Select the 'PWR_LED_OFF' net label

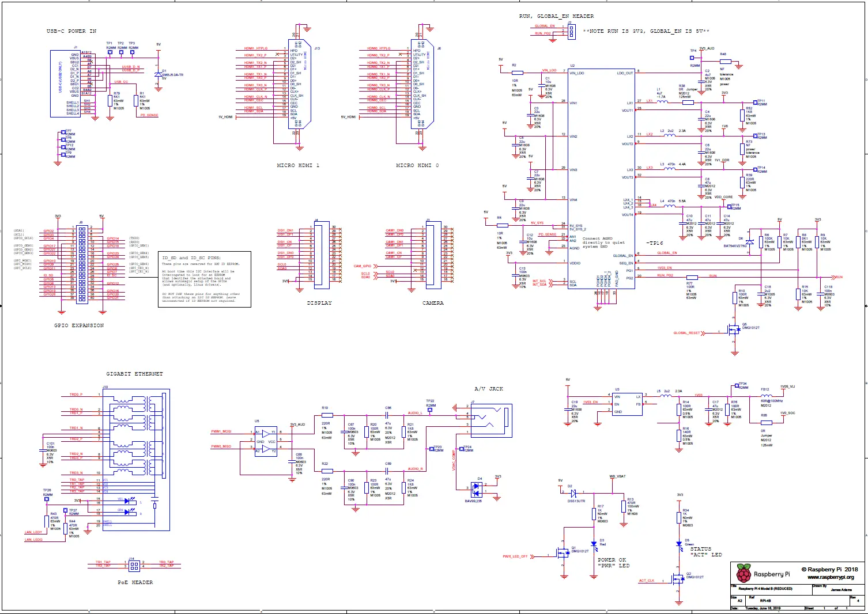(515, 556)
